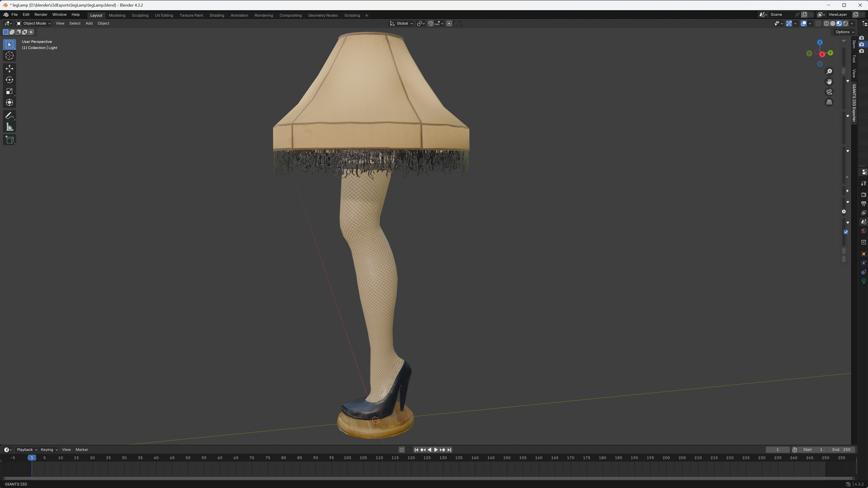Switch to Rendered viewport shading
This screenshot has height=488, width=868.
845,23
